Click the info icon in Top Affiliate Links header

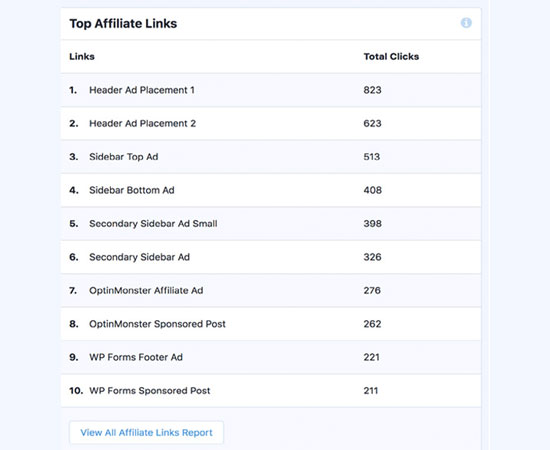click(x=466, y=23)
